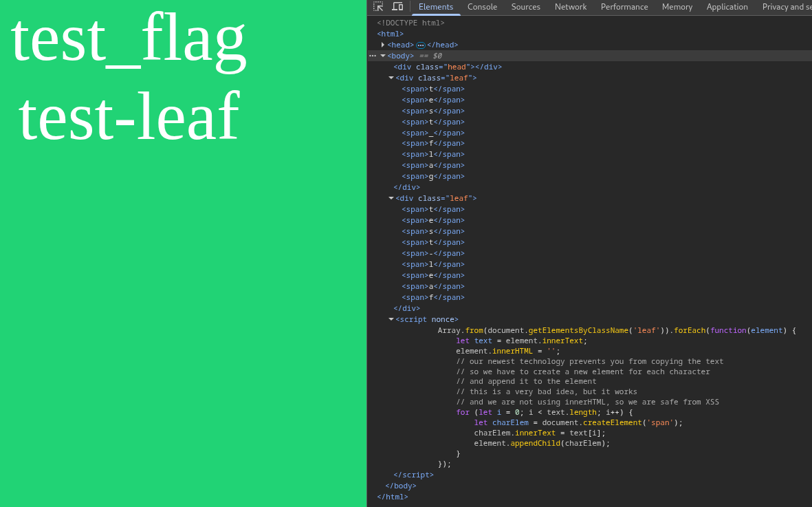Switch to the Memory tab

(x=677, y=7)
